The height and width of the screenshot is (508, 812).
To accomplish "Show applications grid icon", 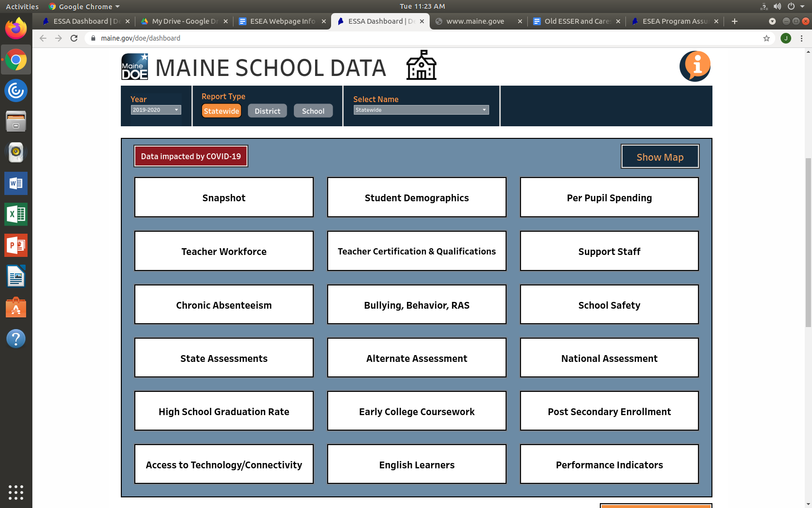I will tap(16, 492).
